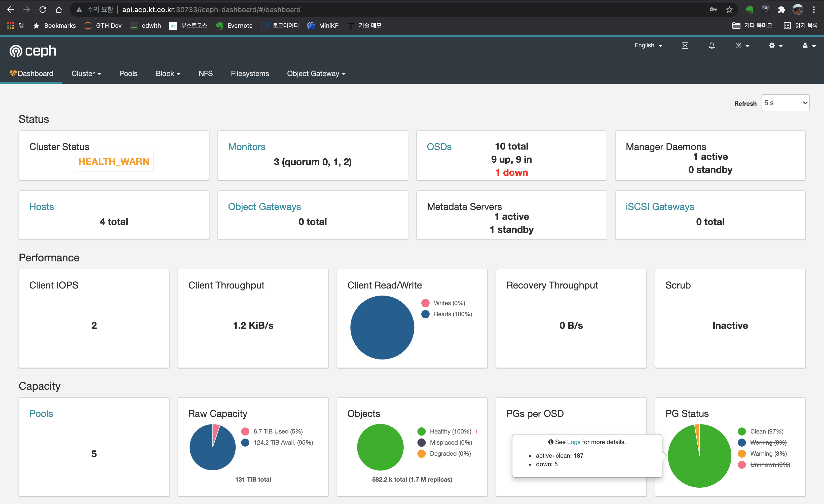Go to the Pools navigation tab
Image resolution: width=824 pixels, height=504 pixels.
[128, 74]
